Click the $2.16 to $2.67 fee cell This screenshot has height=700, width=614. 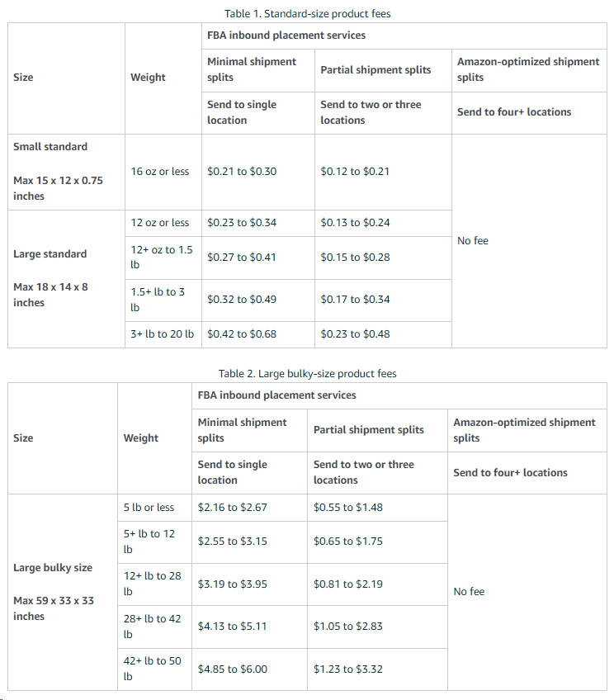coord(249,508)
